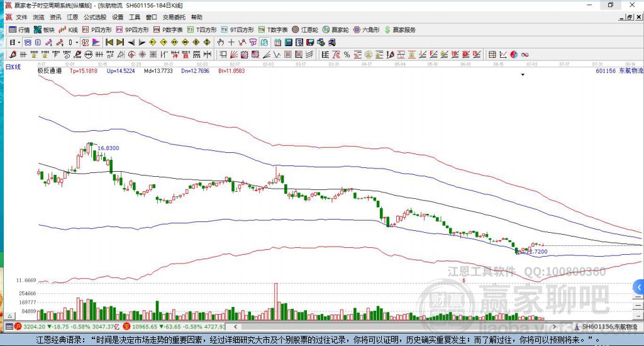Screen dimensions: 644x346
Task: Expand the candlestick style dropdown arrow
Action: click(77, 42)
